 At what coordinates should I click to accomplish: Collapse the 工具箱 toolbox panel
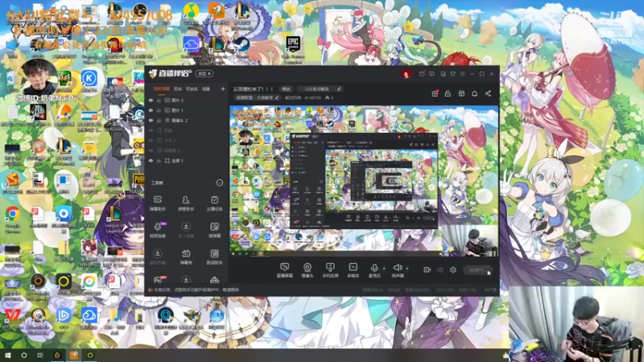[x=220, y=183]
